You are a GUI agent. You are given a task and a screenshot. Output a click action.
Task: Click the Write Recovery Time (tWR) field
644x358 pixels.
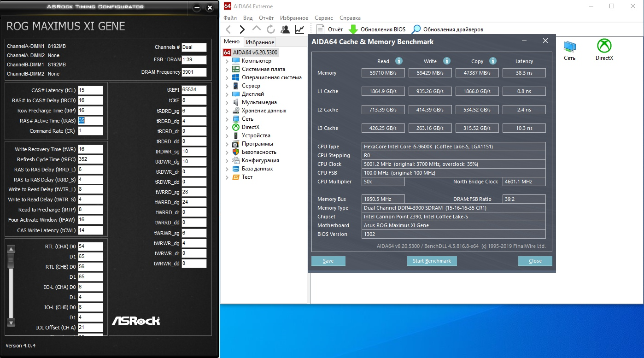point(90,149)
